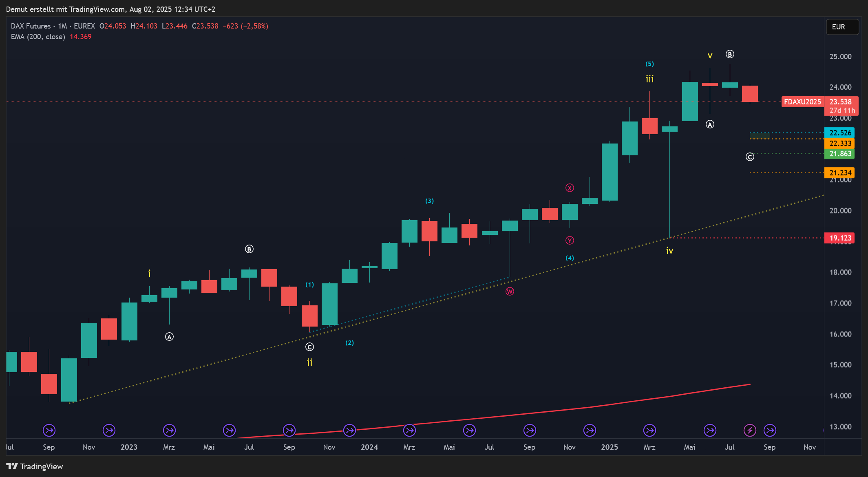Select the cyan (3) wave label

coord(429,201)
